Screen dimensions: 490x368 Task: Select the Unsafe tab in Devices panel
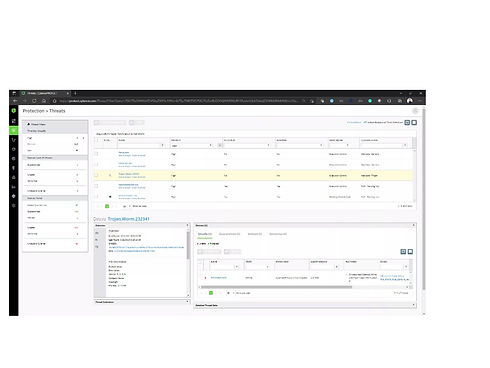pyautogui.click(x=205, y=234)
